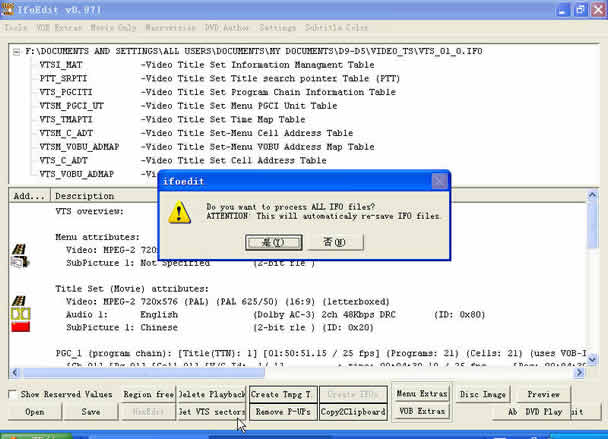This screenshot has height=439, width=608.
Task: Select VTSM_C_ADT tree entry
Action: [66, 133]
